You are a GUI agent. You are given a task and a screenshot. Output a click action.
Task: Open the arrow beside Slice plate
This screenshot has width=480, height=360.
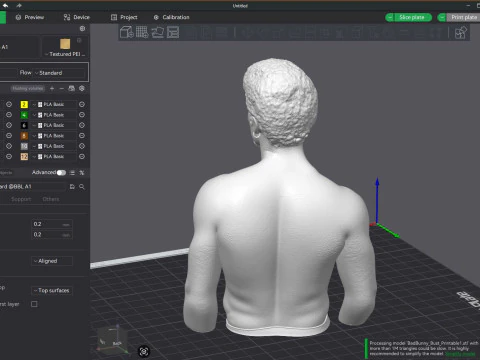390,17
